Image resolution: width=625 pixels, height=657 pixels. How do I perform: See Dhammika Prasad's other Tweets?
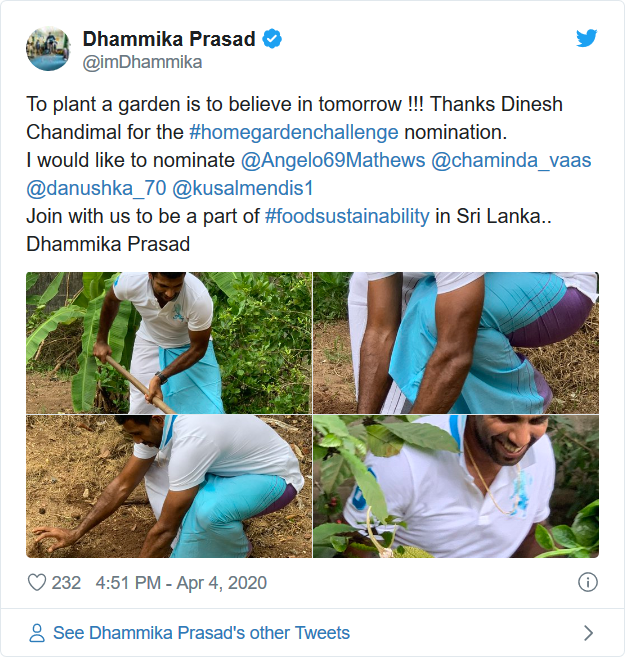[201, 633]
